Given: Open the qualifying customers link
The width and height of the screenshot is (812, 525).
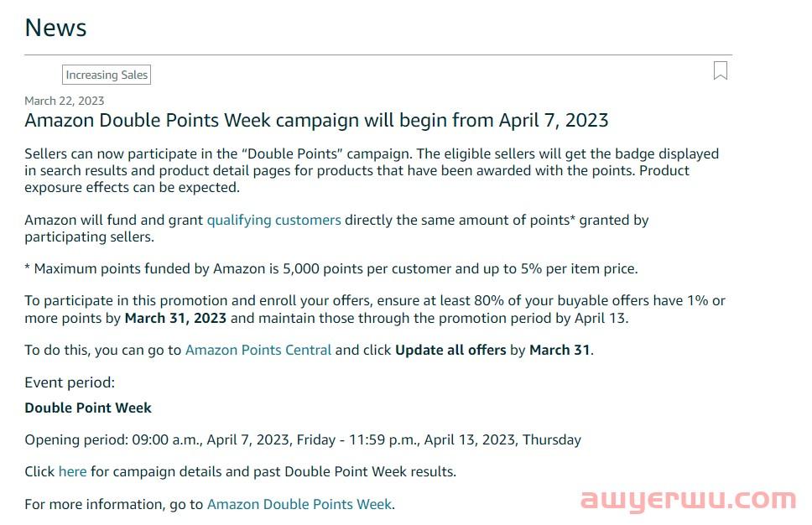Looking at the screenshot, I should (273, 220).
